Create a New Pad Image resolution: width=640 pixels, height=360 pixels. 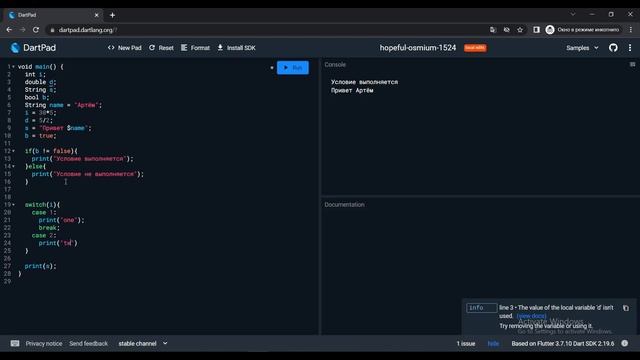[124, 48]
